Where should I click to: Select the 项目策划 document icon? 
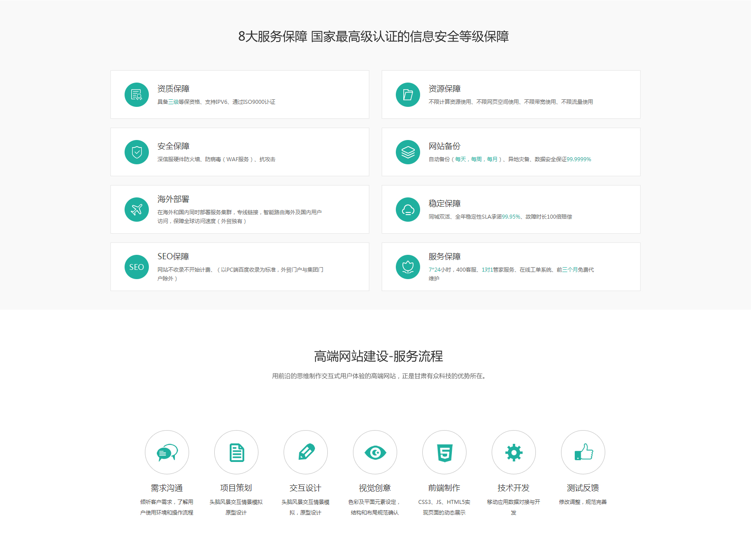click(x=236, y=452)
